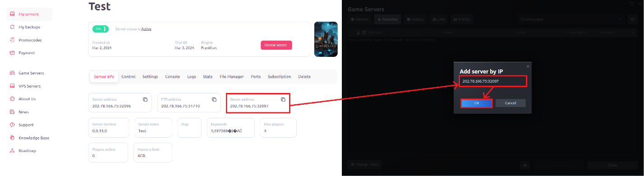The image size is (644, 176).
Task: Click the VPS Servers sidebar icon
Action: pyautogui.click(x=13, y=86)
